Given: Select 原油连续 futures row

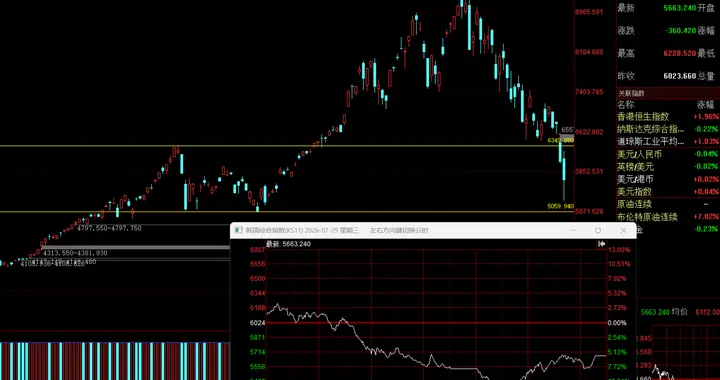Looking at the screenshot, I should 668,205.
